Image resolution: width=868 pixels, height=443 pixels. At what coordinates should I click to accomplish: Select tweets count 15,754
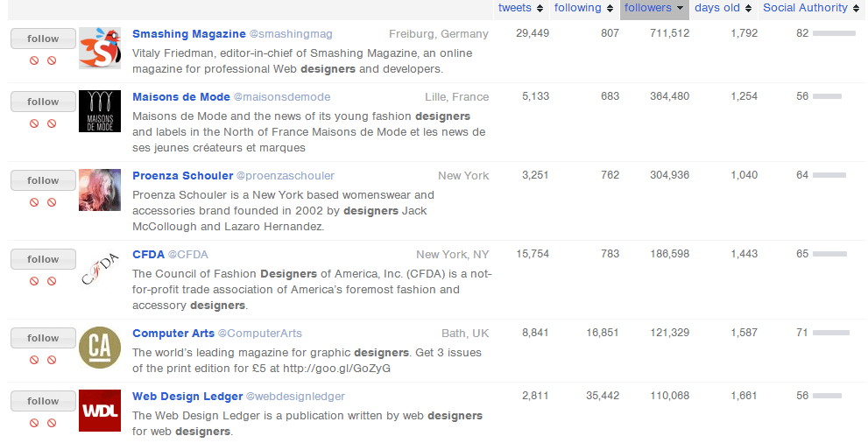point(533,254)
